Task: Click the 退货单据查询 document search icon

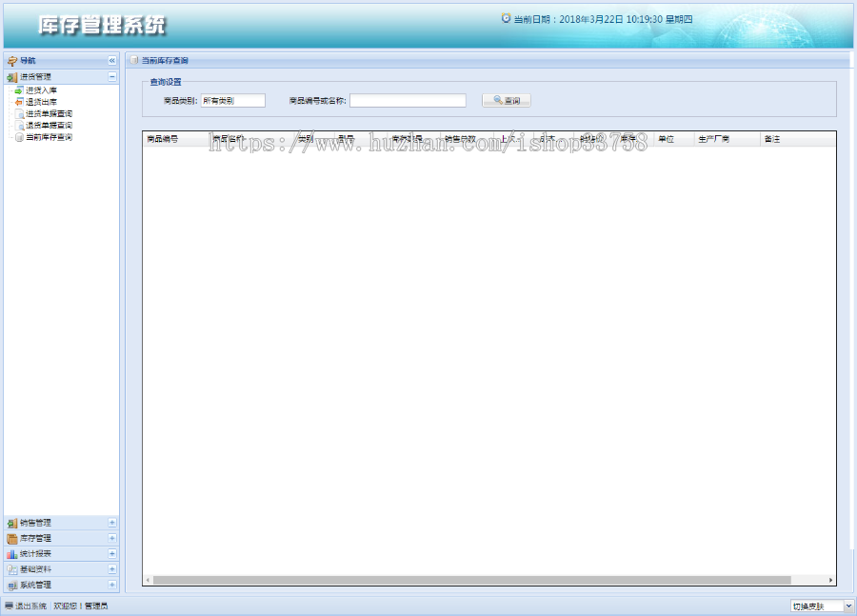Action: pos(19,125)
